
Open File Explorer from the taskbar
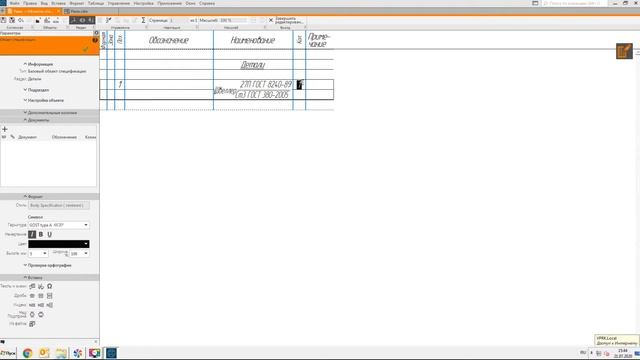click(x=61, y=353)
